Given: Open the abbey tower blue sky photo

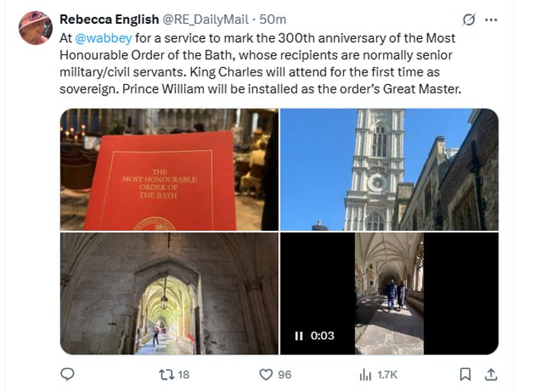Looking at the screenshot, I should (x=389, y=170).
